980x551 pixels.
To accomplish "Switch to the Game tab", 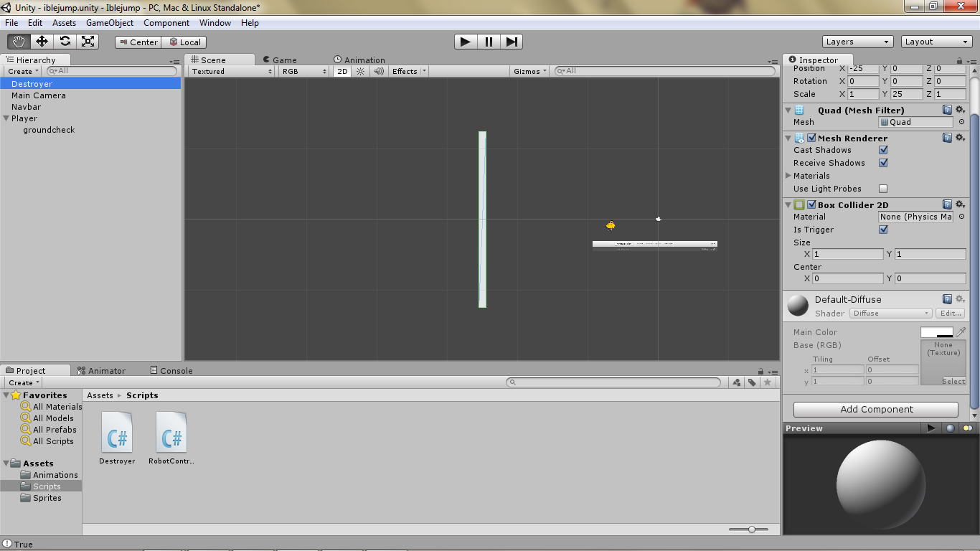I will pyautogui.click(x=280, y=60).
